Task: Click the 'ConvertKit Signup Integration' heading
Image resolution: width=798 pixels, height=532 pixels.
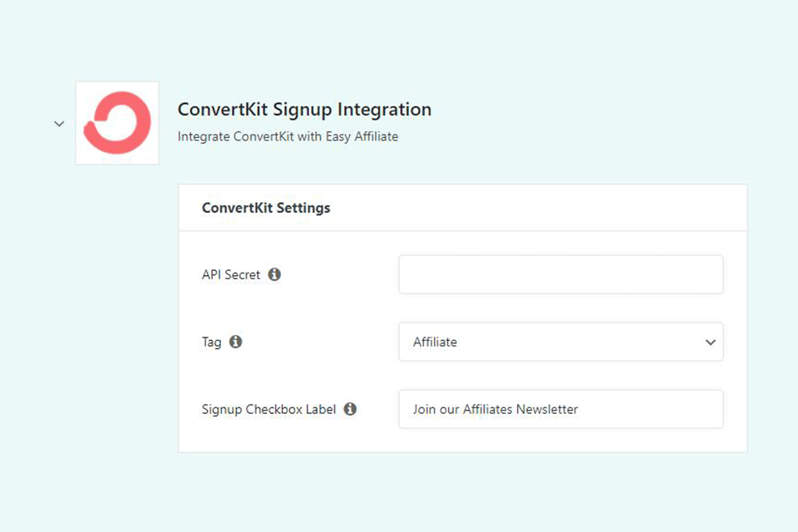Action: (304, 110)
